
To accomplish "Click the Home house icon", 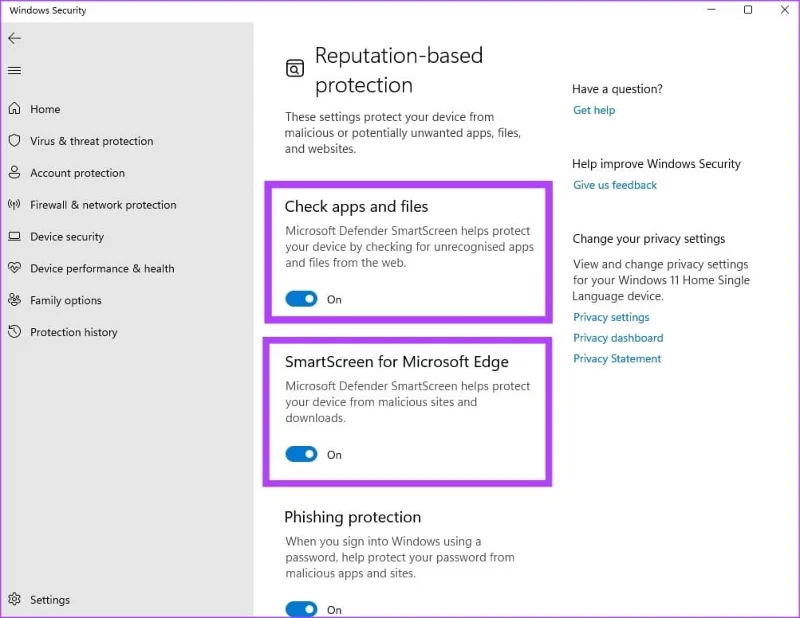I will tap(14, 109).
